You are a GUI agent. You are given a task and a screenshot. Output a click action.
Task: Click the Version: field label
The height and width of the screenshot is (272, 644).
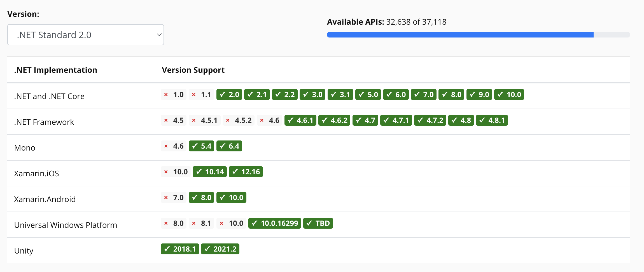23,14
